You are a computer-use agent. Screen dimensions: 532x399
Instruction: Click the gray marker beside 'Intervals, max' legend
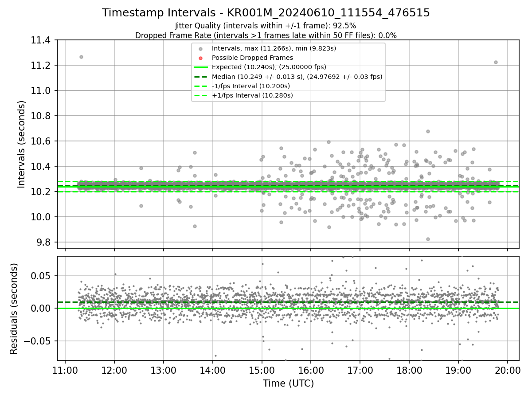[201, 49]
